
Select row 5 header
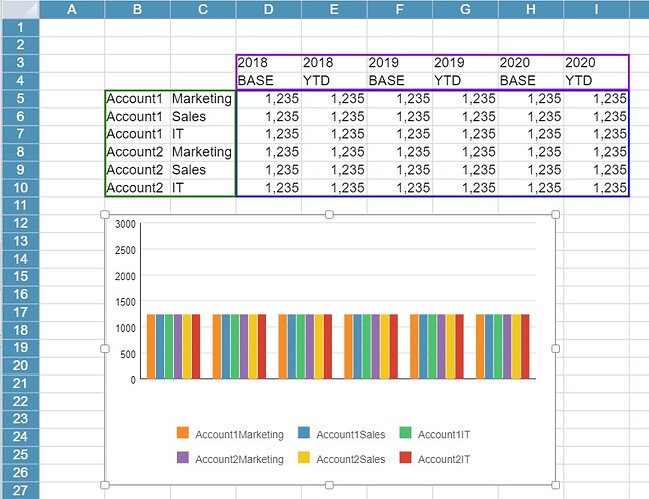pyautogui.click(x=19, y=99)
